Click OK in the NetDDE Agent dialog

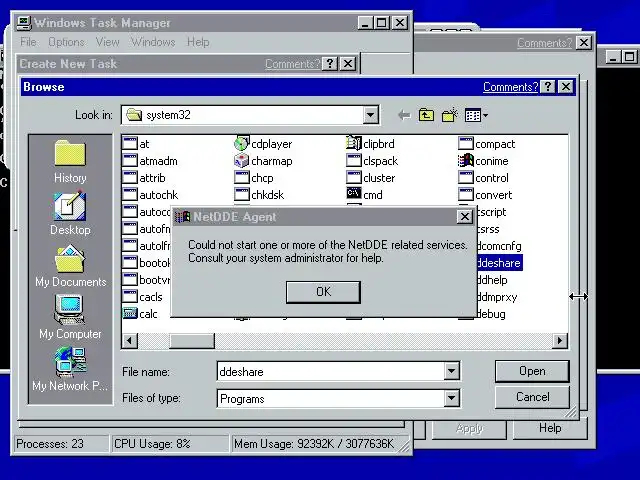click(x=323, y=292)
